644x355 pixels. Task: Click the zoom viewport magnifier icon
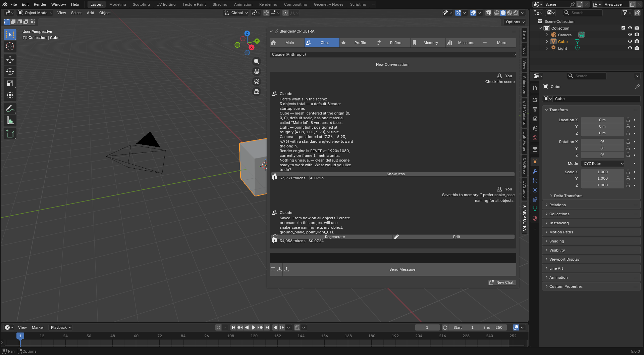tap(257, 61)
